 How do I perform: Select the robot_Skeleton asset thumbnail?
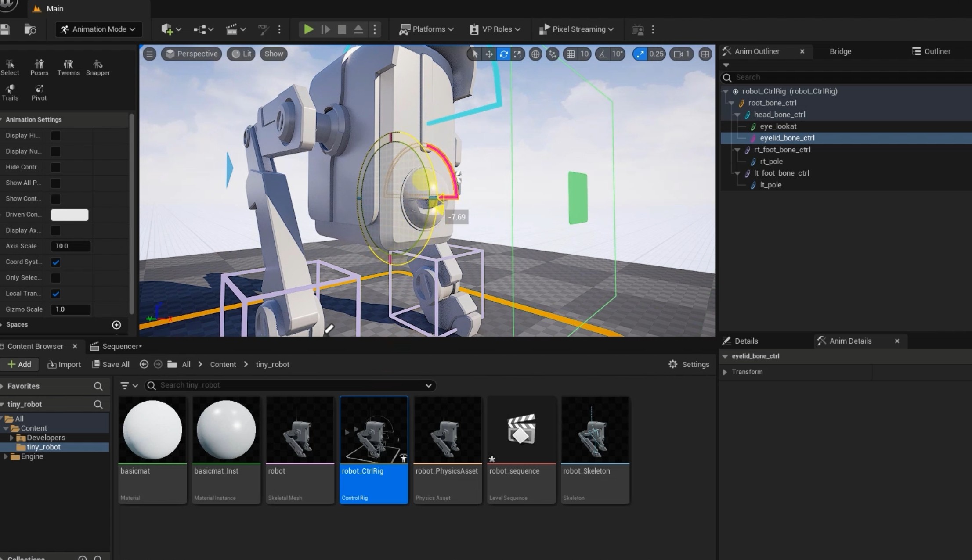[x=595, y=430]
